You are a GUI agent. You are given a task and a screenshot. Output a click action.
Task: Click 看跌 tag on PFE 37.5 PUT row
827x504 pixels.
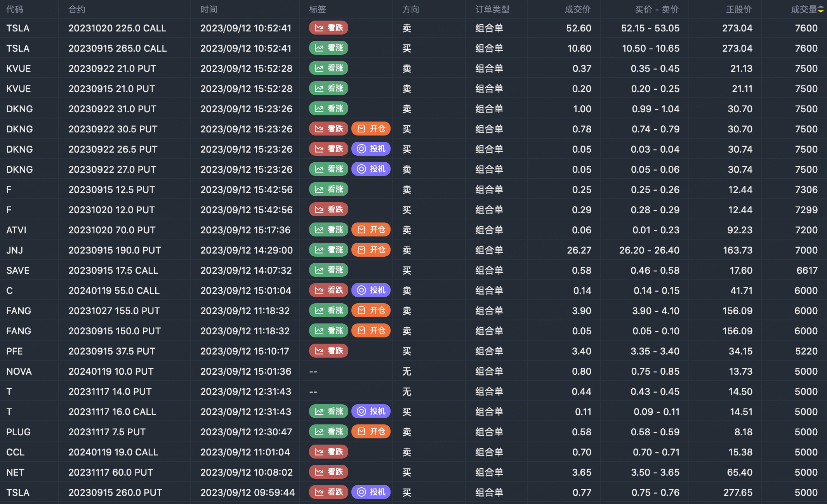pyautogui.click(x=328, y=351)
